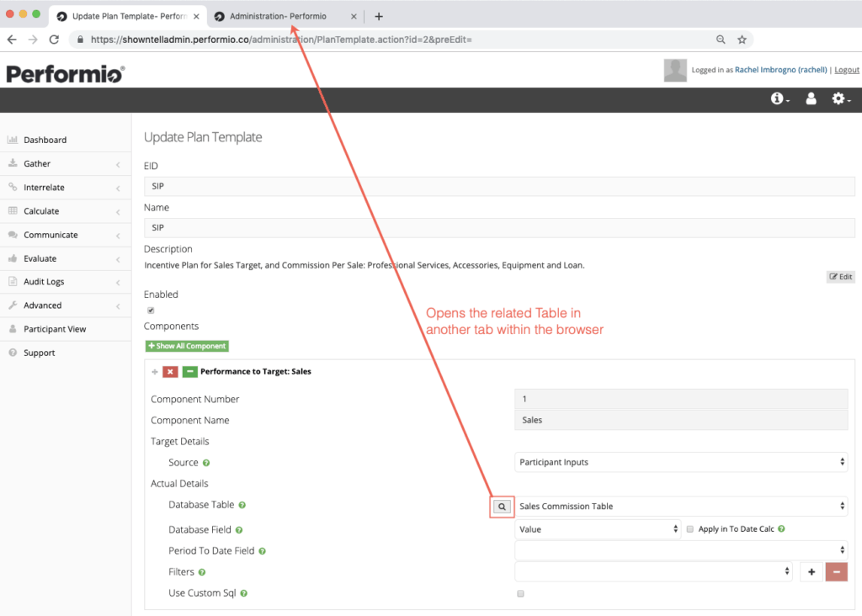Open the info menu icon in header
The image size is (862, 616).
(780, 98)
